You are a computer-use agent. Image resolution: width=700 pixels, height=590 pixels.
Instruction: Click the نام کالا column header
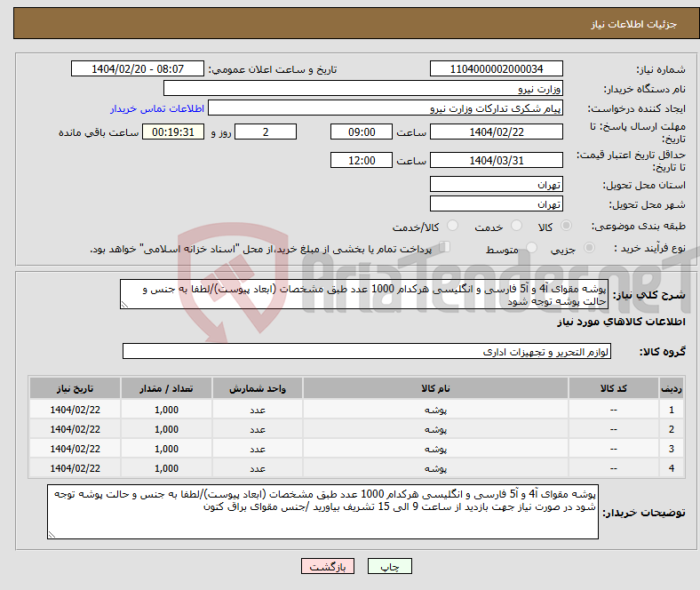435,388
